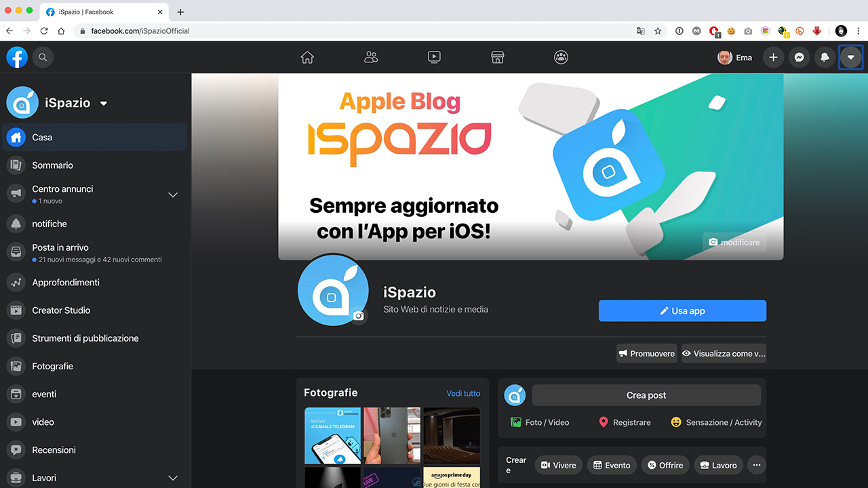The image size is (868, 488).
Task: Click the Promuovere button
Action: click(x=646, y=353)
